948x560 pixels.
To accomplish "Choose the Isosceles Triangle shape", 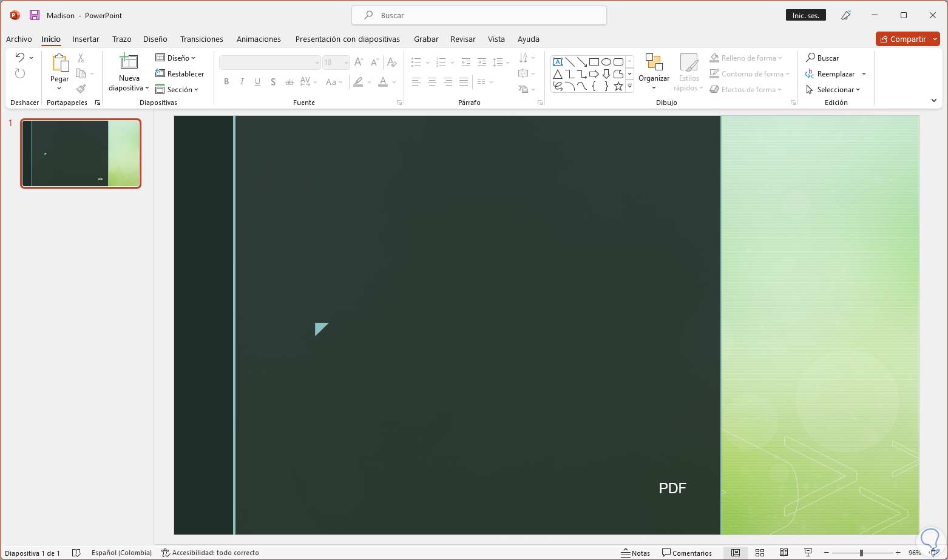I will (x=558, y=74).
